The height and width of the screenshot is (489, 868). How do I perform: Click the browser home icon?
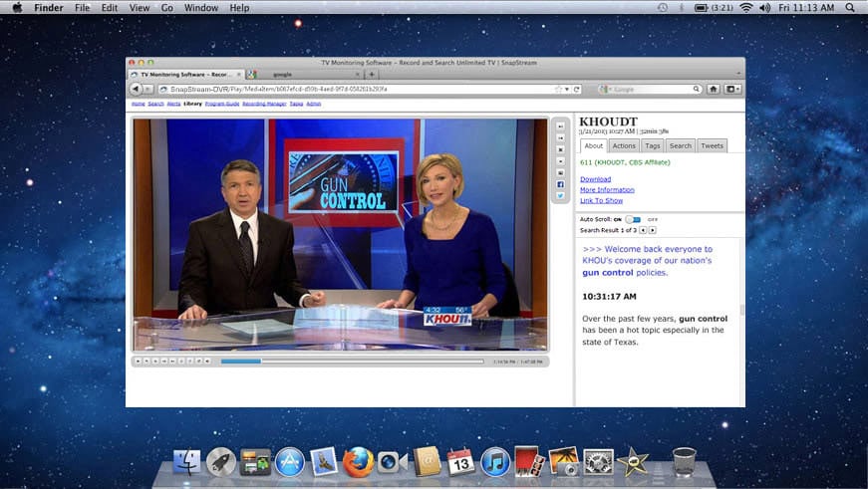pos(714,89)
